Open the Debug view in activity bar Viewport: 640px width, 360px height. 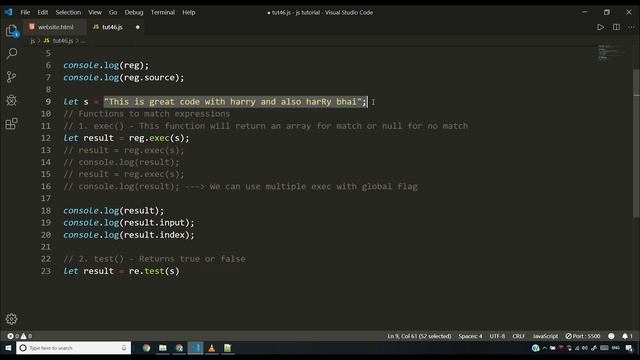[x=11, y=100]
